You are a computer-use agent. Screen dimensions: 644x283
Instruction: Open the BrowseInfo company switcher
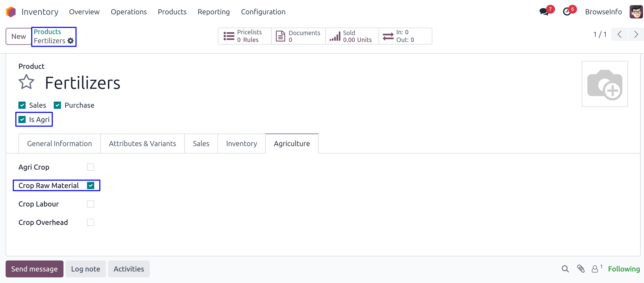(x=603, y=12)
